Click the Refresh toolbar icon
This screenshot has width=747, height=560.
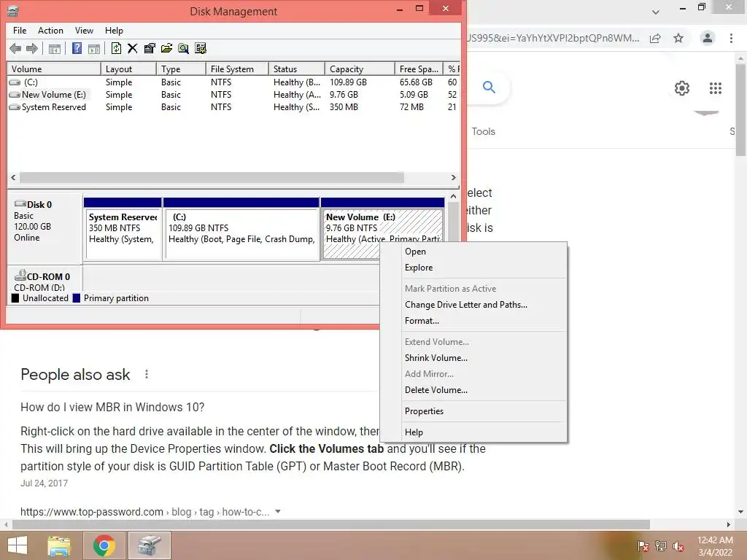[x=116, y=48]
